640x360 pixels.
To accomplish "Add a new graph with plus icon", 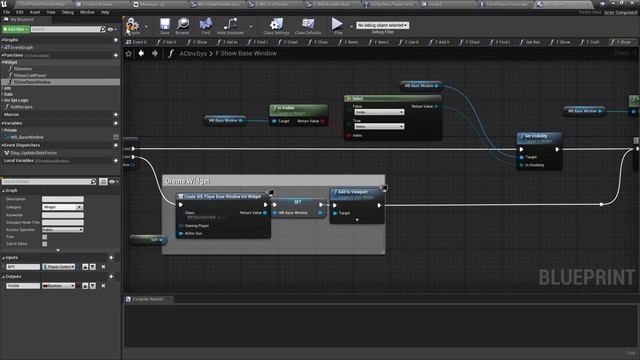I will 116,40.
